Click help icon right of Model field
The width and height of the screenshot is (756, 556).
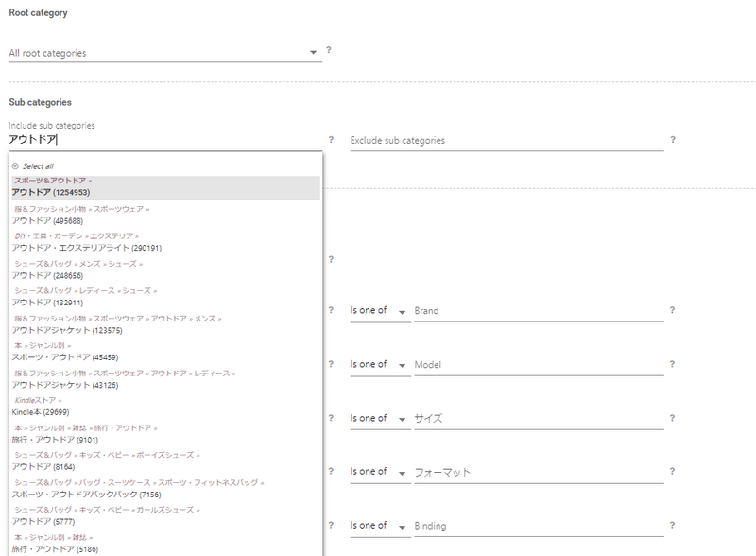[x=672, y=364]
